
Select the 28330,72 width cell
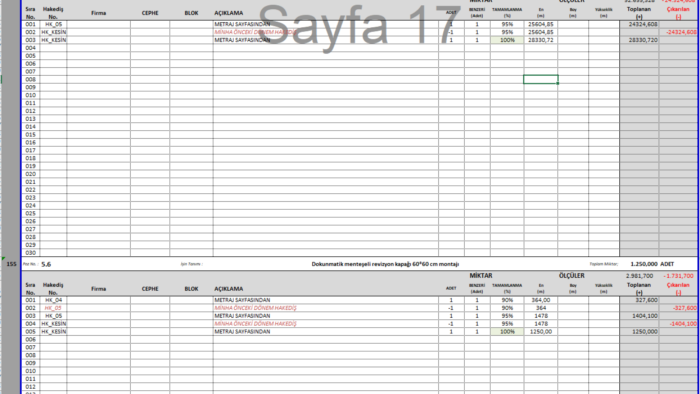point(541,40)
